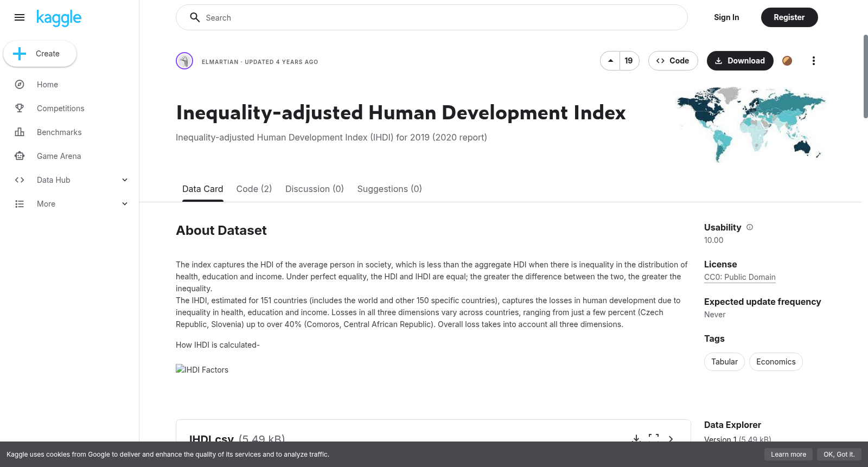Image resolution: width=868 pixels, height=467 pixels.
Task: Click the Data Hub code-brackets icon
Action: [20, 180]
